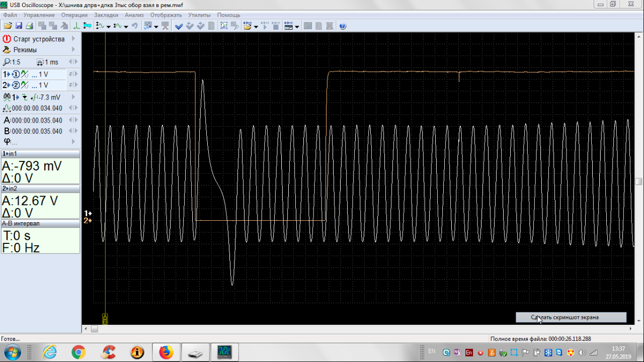644x362 pixels.
Task: Click the blue Help question mark icon
Action: click(x=343, y=26)
